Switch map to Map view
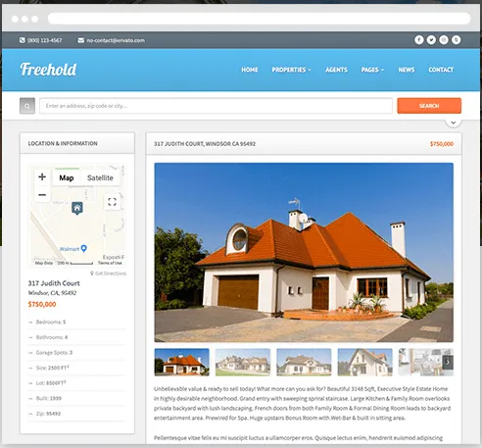Viewport: 482px width, 448px height. pos(67,177)
